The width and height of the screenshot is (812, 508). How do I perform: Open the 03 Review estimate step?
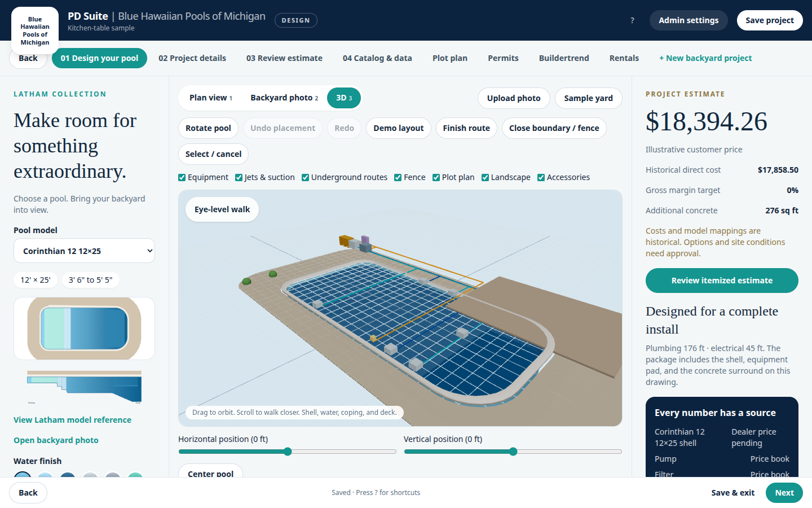(284, 58)
